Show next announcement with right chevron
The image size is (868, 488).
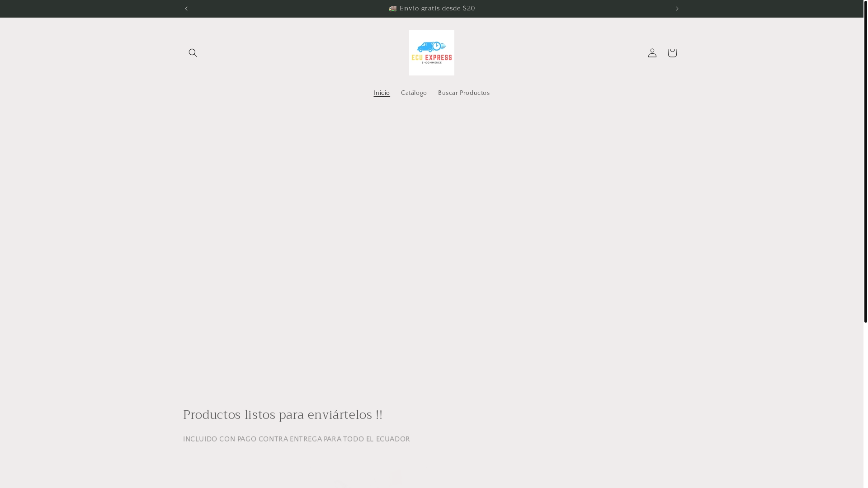pos(677,9)
